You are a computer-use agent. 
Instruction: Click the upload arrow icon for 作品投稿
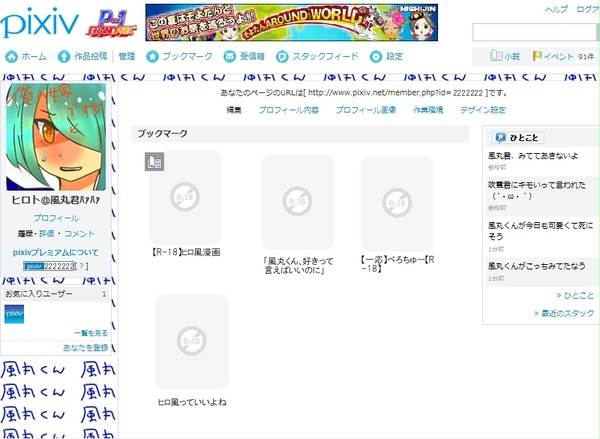[64, 57]
